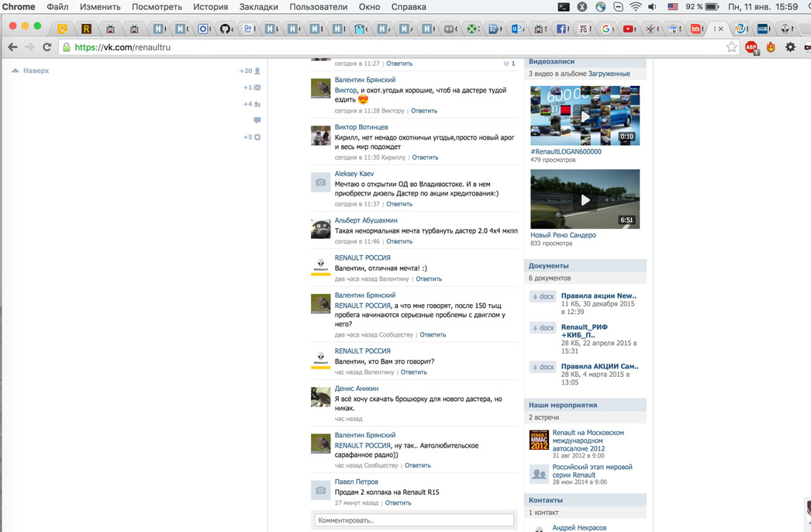Expand the 'Видеозаписи' section header
Viewport: 811px width, 532px height.
[x=552, y=61]
